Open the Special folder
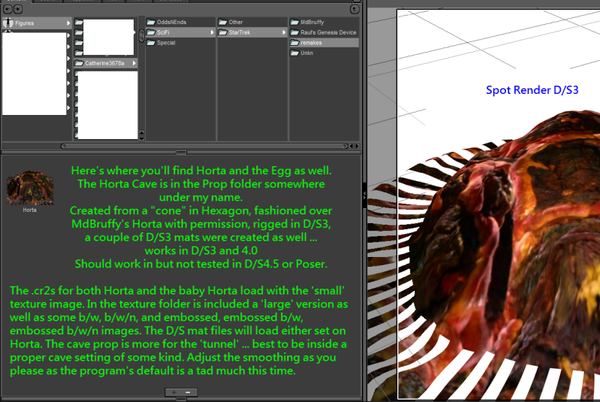This screenshot has height=402, width=600. coord(180,43)
